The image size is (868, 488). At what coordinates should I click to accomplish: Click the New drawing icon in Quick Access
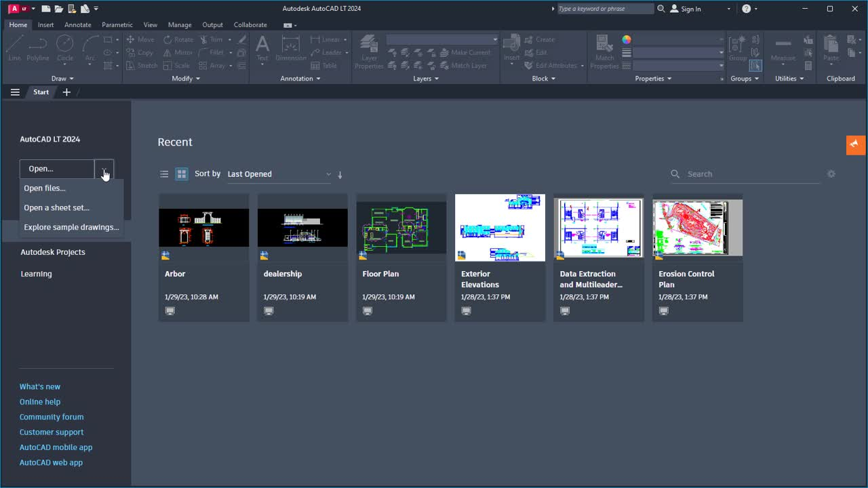point(45,9)
